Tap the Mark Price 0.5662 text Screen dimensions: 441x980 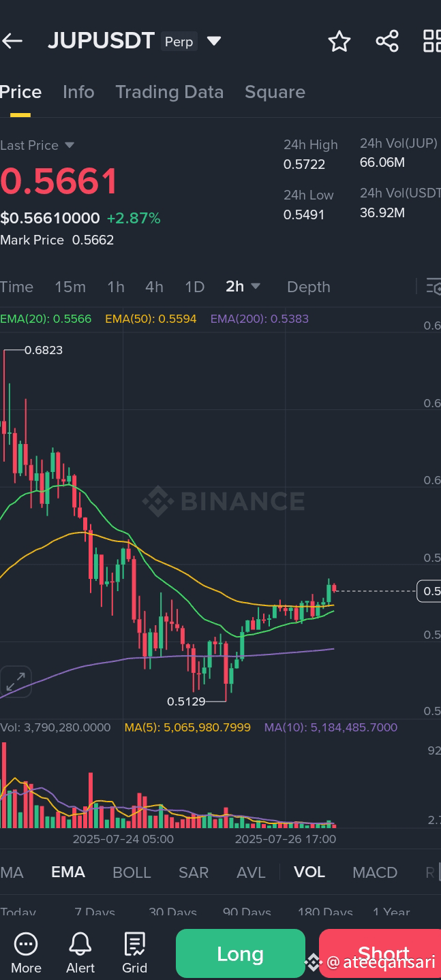(x=57, y=240)
